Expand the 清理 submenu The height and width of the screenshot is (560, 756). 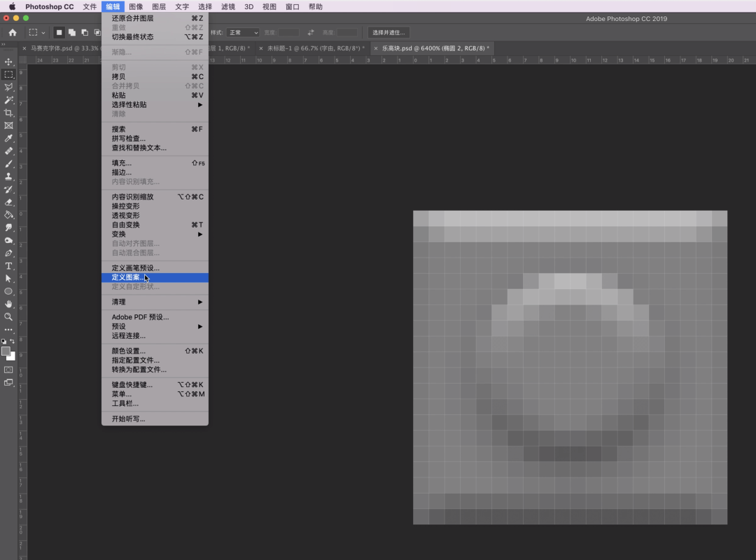(155, 302)
